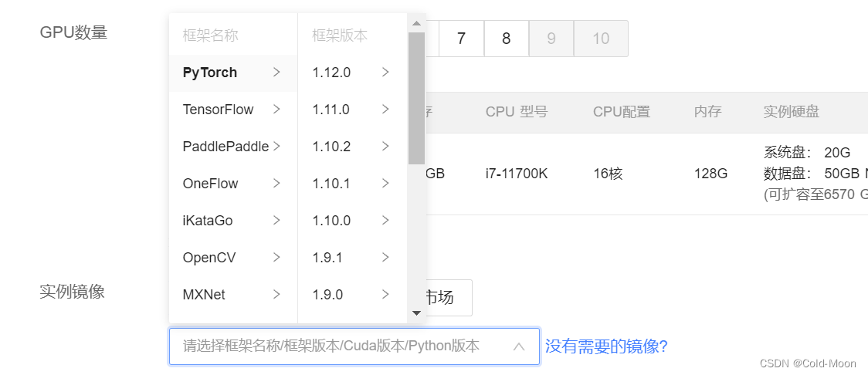This screenshot has height=375, width=868.
Task: Click the disabled GPU count 10 button
Action: click(601, 38)
